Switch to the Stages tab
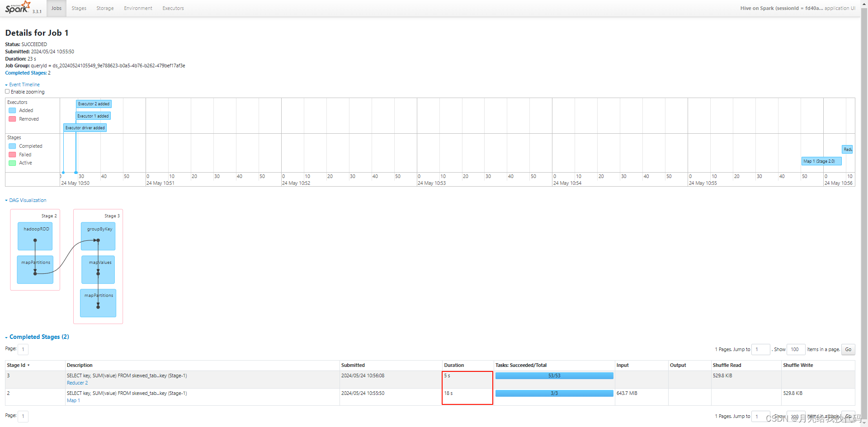This screenshot has width=868, height=427. (x=79, y=8)
